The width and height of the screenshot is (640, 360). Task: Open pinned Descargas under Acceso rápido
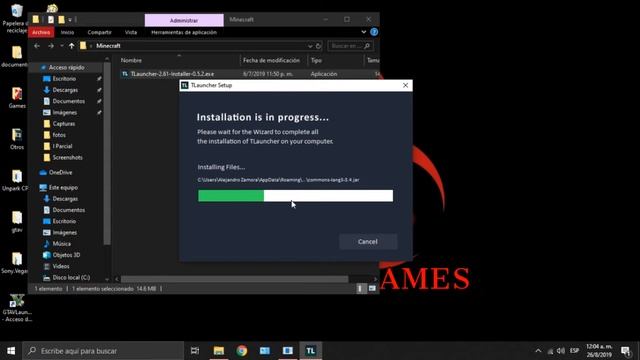pos(65,90)
